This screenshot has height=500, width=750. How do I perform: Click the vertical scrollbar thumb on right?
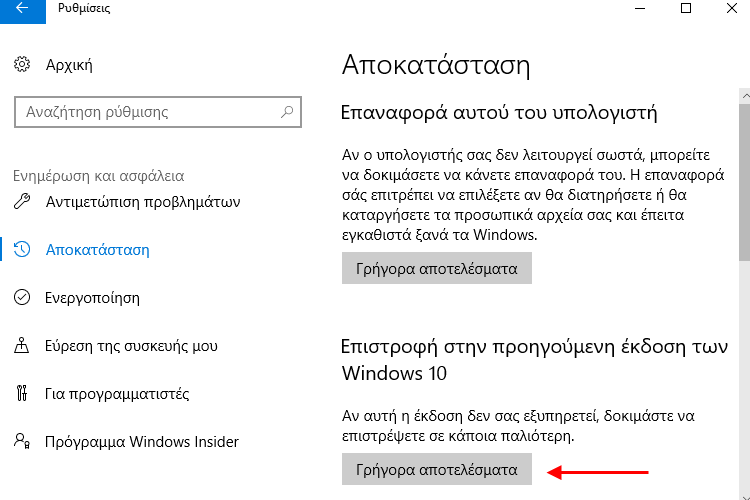(744, 182)
